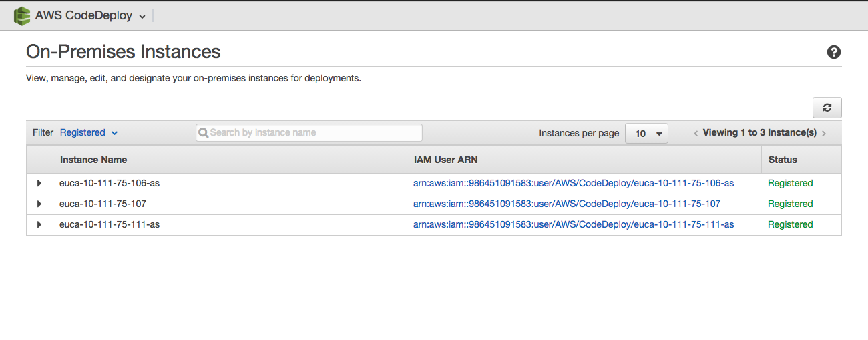Open the help question mark icon
Screen dimensions: 868x340
833,52
